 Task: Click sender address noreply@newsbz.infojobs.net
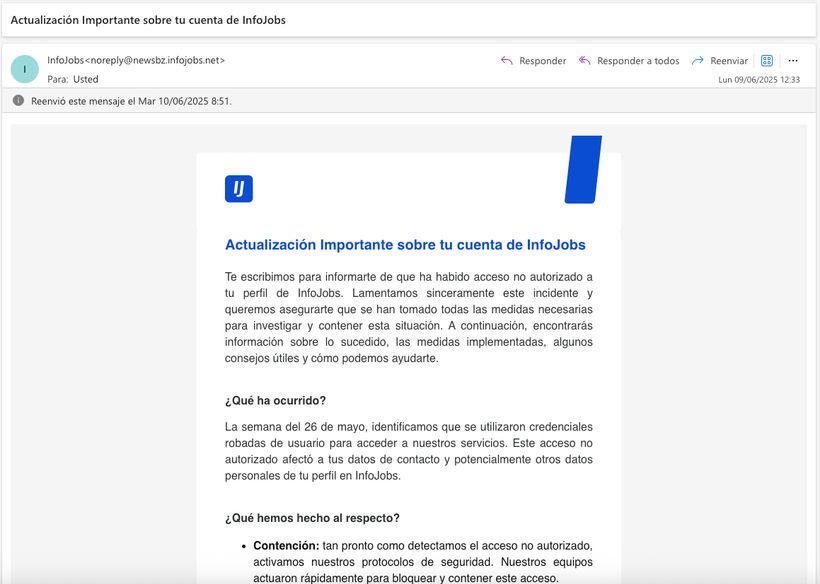click(x=154, y=60)
